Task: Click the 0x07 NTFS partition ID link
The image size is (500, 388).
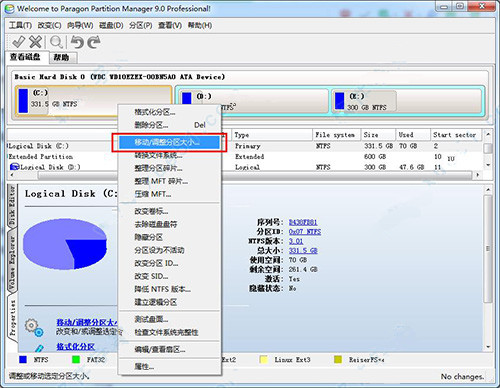Action: coord(305,232)
